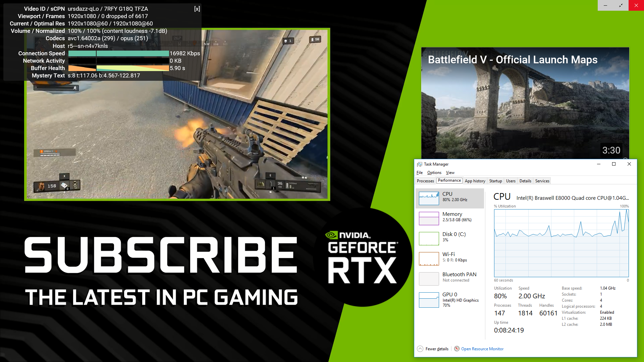Image resolution: width=644 pixels, height=362 pixels.
Task: Open the Disk 0 (C:) graph
Action: 429,239
